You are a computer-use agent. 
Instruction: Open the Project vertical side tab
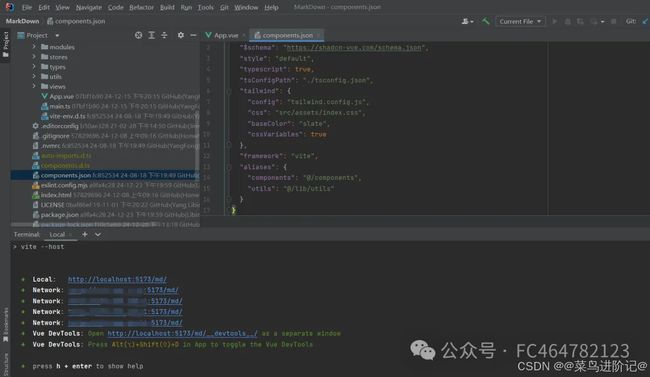5,45
